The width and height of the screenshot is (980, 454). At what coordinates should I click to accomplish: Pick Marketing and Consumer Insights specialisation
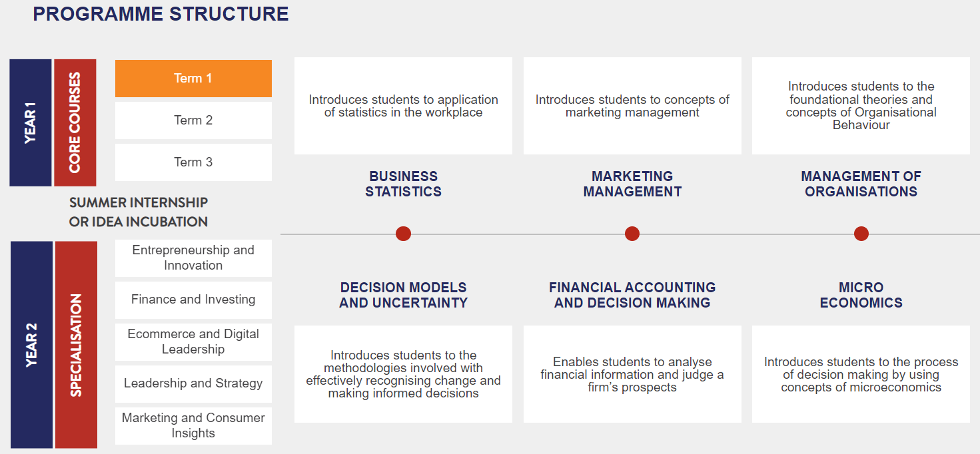coord(193,425)
